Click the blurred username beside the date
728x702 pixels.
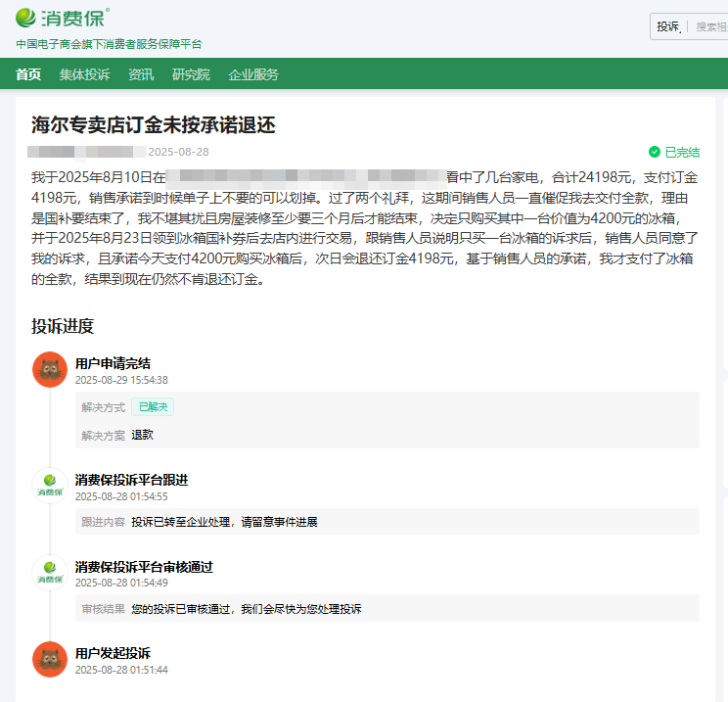click(87, 152)
